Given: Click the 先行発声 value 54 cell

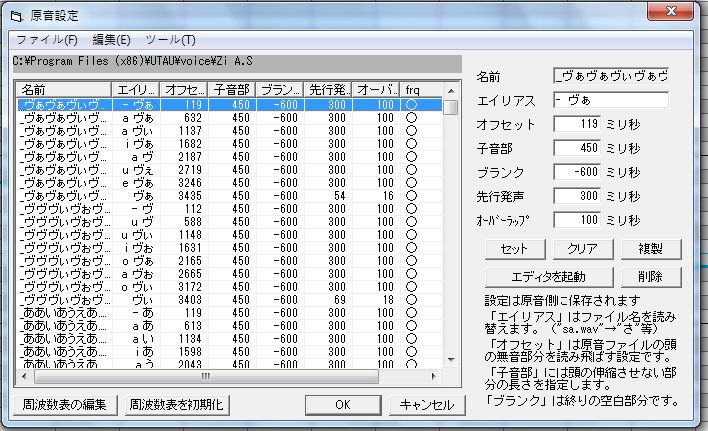Looking at the screenshot, I should pos(340,196).
